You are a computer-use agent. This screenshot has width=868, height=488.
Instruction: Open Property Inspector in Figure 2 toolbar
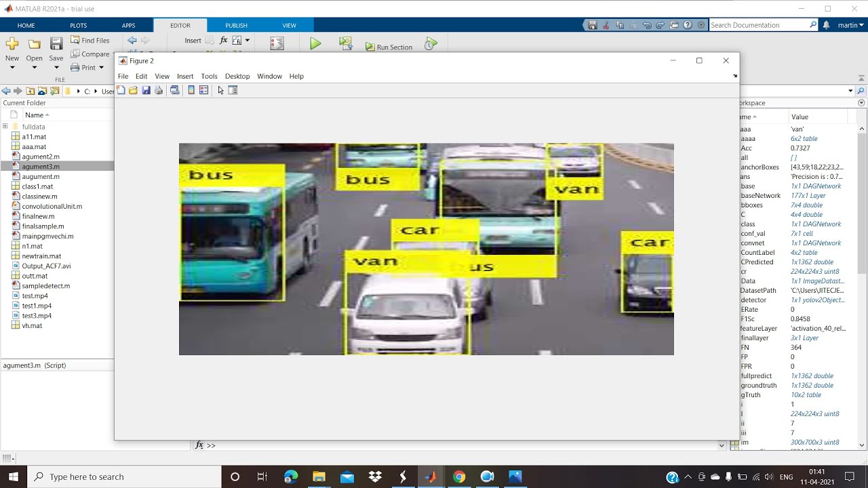tap(233, 90)
